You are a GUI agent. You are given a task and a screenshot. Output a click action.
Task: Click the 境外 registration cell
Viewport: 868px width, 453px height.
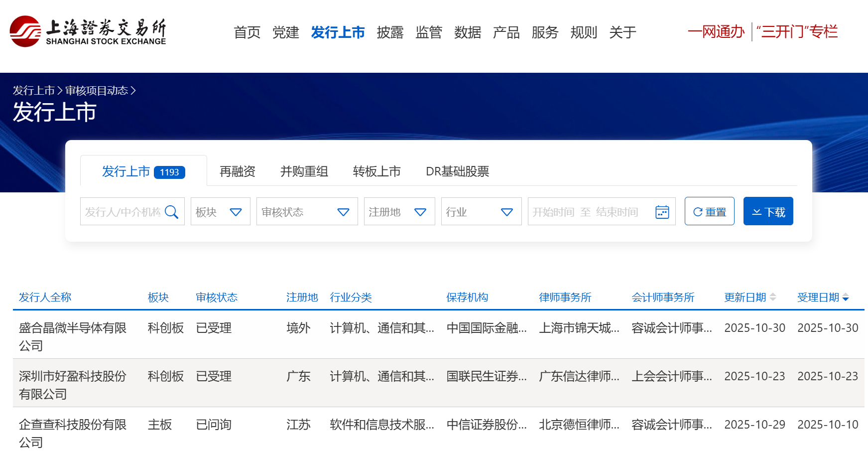point(298,328)
